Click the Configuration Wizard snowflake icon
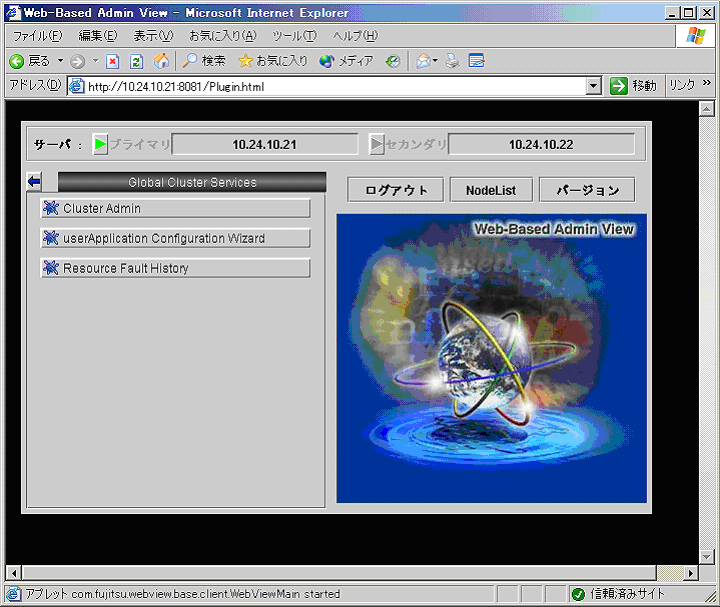The height and width of the screenshot is (607, 720). pos(51,238)
